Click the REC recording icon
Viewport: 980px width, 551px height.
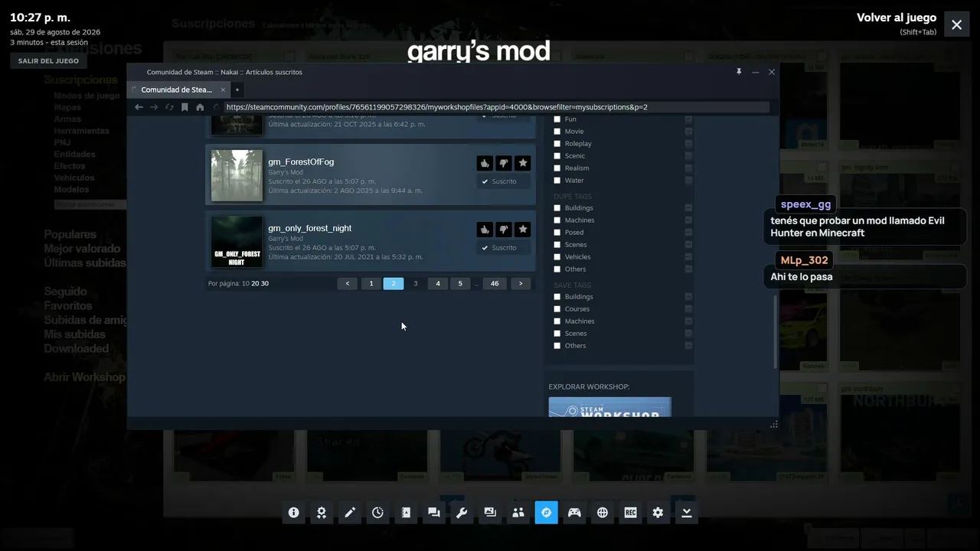point(630,513)
